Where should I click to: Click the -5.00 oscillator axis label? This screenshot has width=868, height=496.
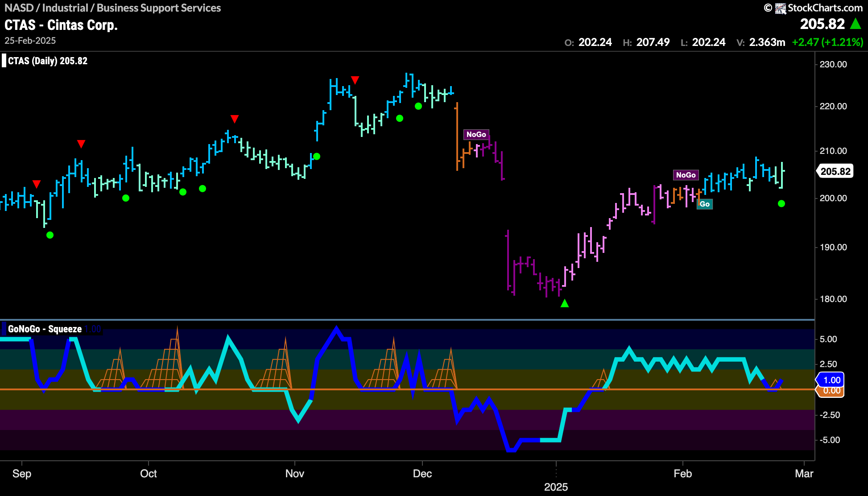(830, 440)
